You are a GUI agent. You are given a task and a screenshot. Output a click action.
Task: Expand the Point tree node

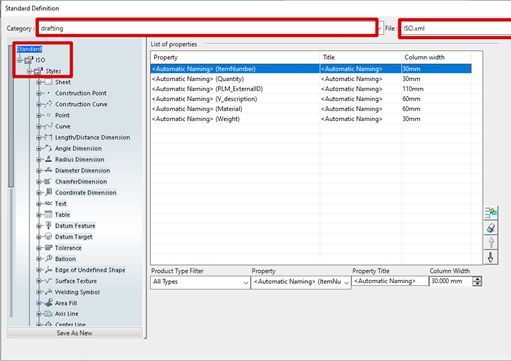(x=38, y=115)
